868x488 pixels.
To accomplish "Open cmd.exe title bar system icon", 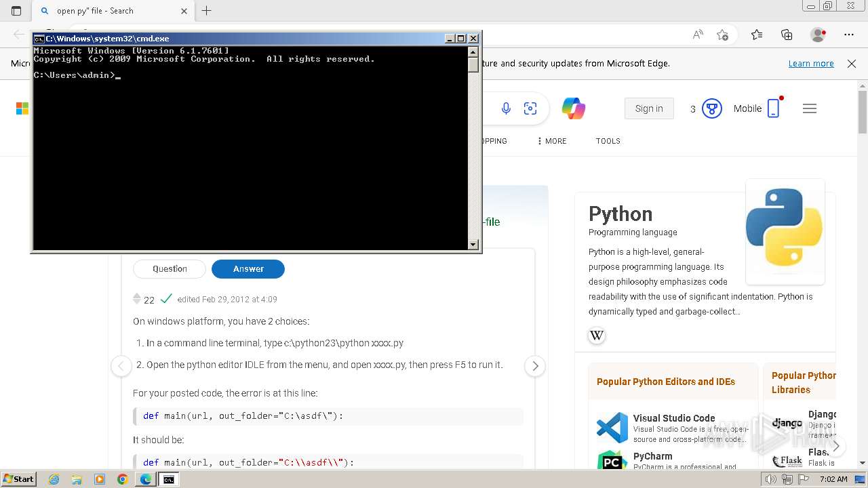I will click(x=39, y=39).
